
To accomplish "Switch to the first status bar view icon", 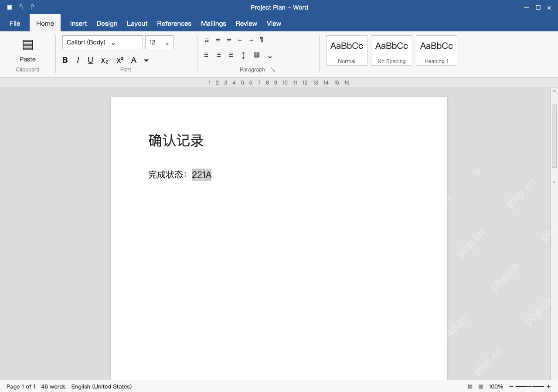I will 470,386.
